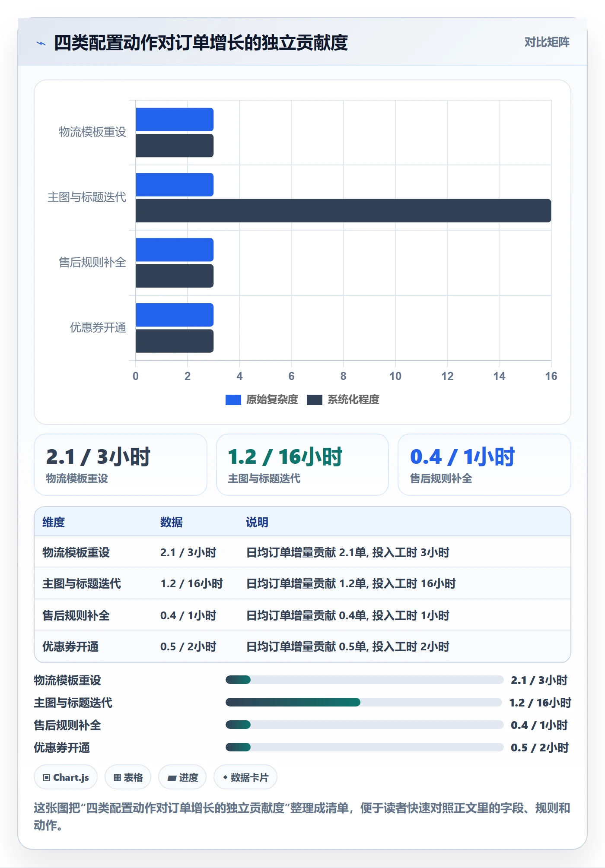605x868 pixels.
Task: Click the 表格 tag
Action: 128,777
